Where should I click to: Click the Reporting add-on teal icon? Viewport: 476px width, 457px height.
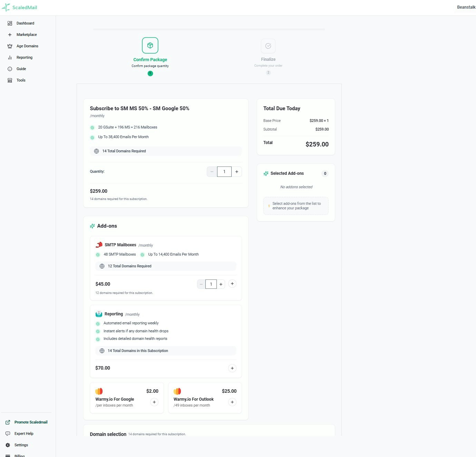(x=99, y=314)
